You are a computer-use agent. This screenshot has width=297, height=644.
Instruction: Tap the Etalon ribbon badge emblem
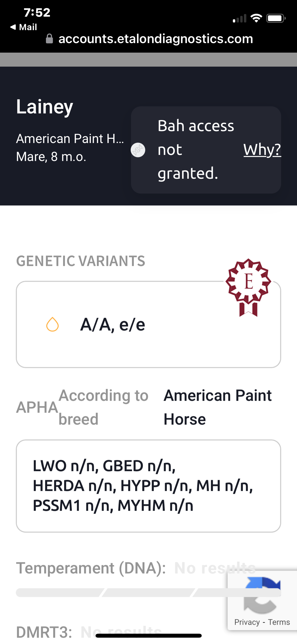point(248,287)
